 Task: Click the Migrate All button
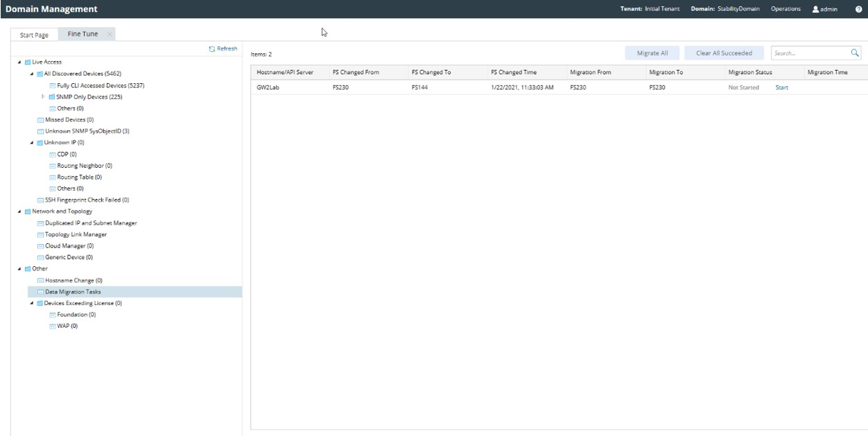pyautogui.click(x=652, y=53)
